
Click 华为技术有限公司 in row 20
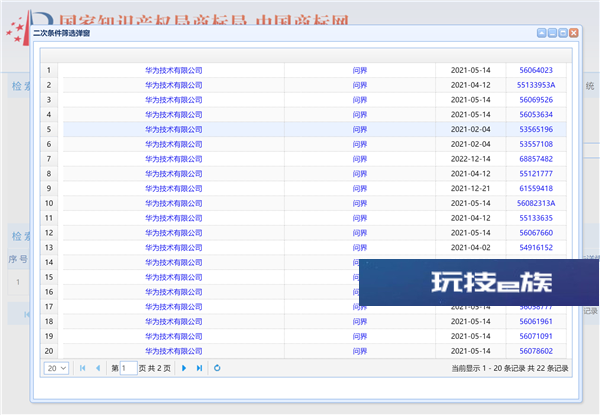click(x=174, y=351)
